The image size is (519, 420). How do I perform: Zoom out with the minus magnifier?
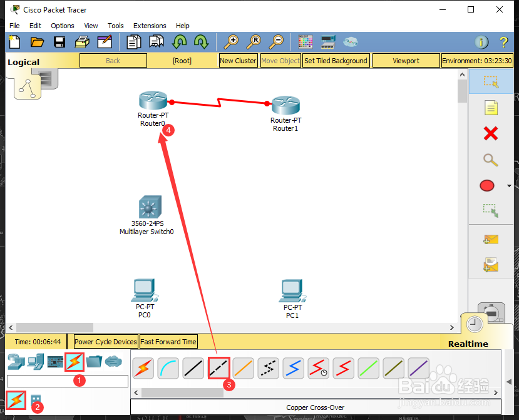pos(275,42)
